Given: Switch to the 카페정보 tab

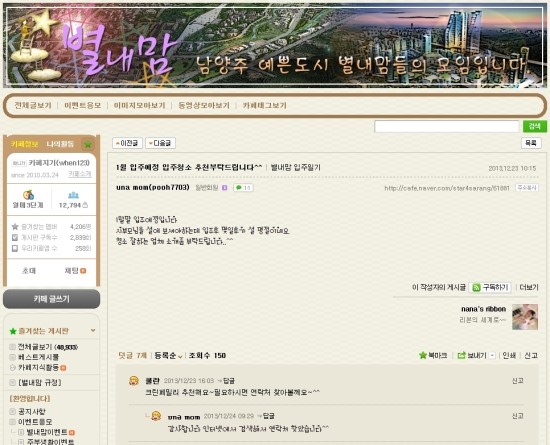Looking at the screenshot, I should 24,144.
